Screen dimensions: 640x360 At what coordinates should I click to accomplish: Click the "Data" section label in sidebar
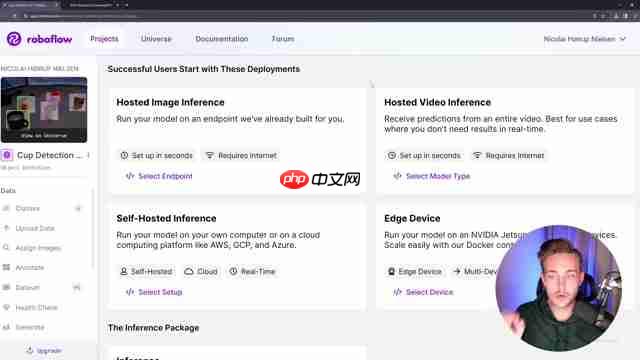coord(8,191)
